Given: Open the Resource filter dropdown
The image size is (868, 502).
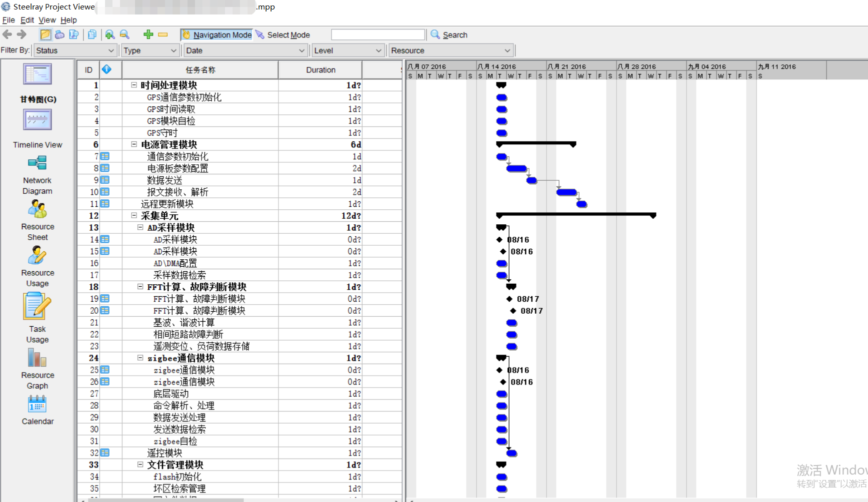Looking at the screenshot, I should [x=451, y=50].
